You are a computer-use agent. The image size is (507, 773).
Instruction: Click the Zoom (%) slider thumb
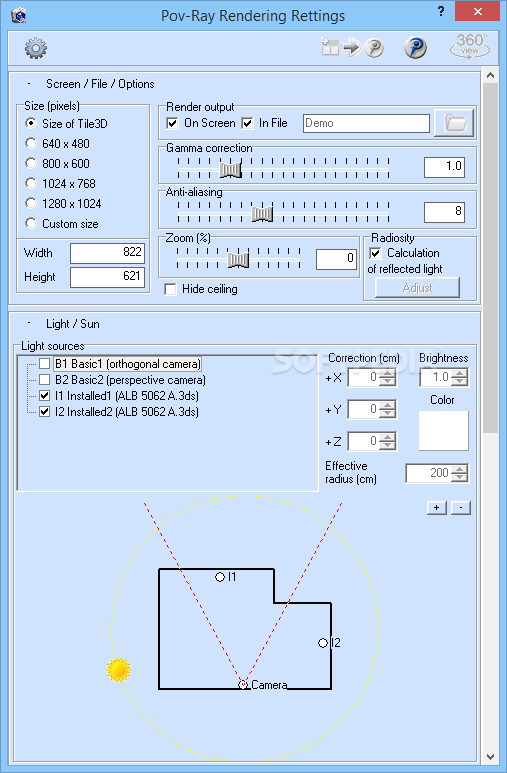point(238,259)
